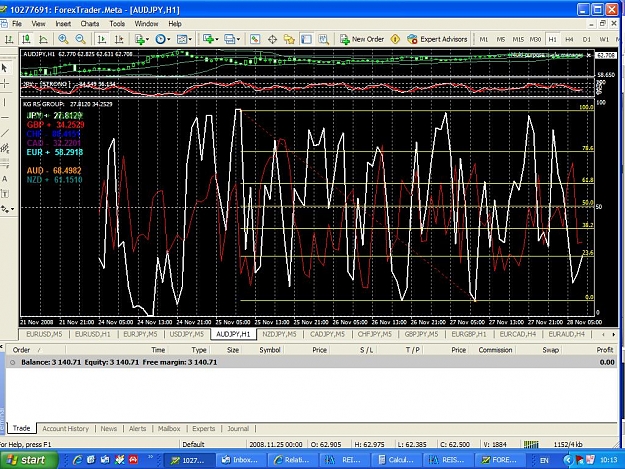Toggle the H4 timeframe button
This screenshot has height=469, width=625.
[569, 39]
